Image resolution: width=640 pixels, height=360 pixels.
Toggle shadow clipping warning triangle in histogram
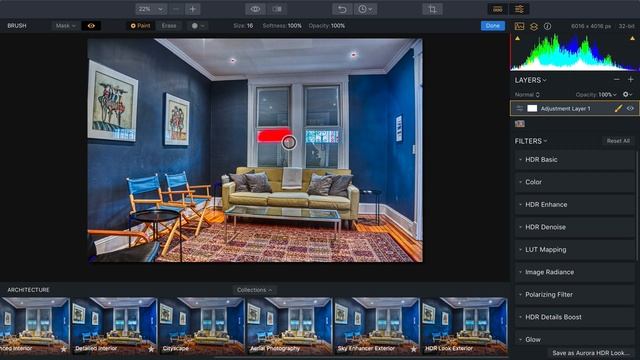[x=518, y=38]
